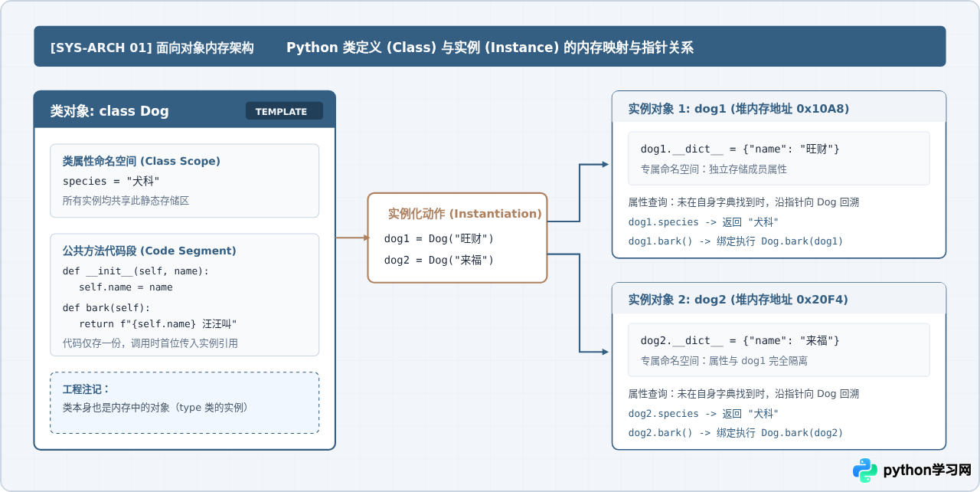Click '实例化动作 (Instantiation)' heading
Viewport: 980px width, 492px height.
465,214
